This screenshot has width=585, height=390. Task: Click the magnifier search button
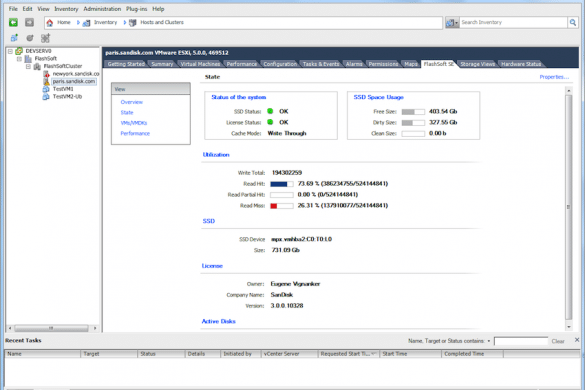pos(573,22)
